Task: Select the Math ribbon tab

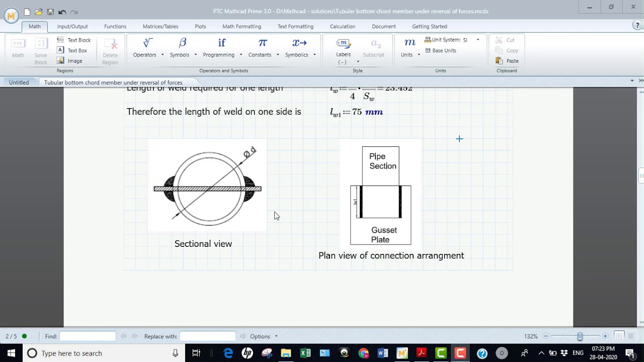Action: click(35, 26)
